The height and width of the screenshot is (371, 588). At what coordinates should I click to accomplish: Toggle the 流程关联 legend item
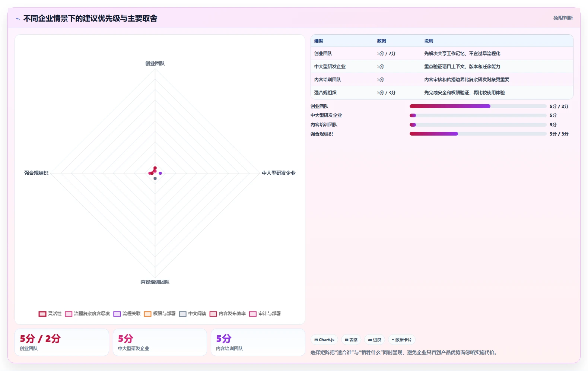click(127, 314)
